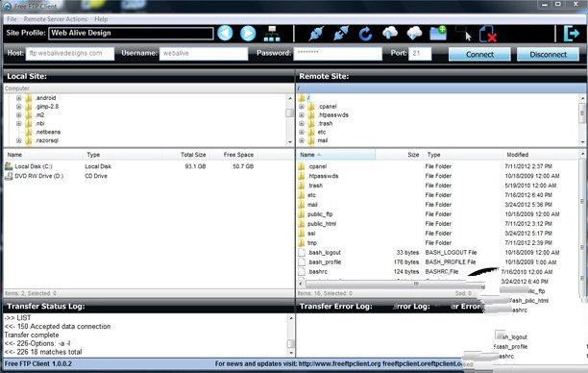Screen dimensions: 588x373
Task: Click the exit application icon in the toolbar
Action: (571, 34)
